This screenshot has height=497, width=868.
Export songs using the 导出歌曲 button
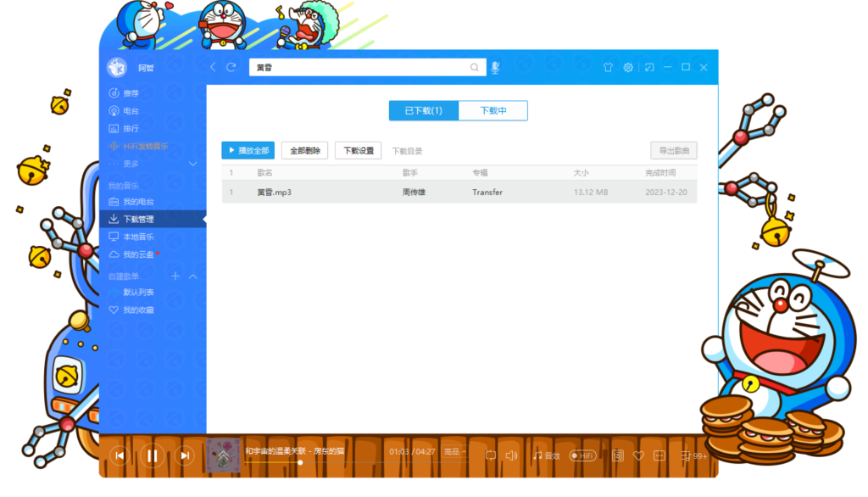pyautogui.click(x=673, y=150)
